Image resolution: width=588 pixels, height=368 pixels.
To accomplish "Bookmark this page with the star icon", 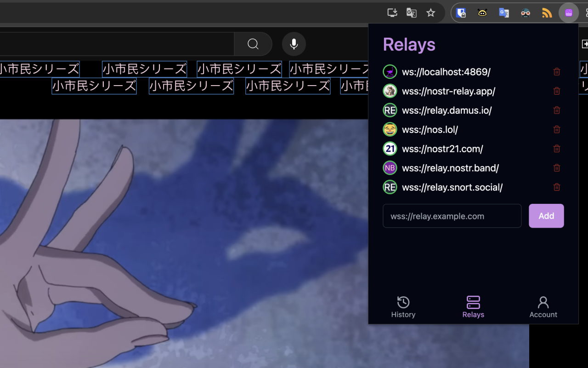I will [430, 13].
